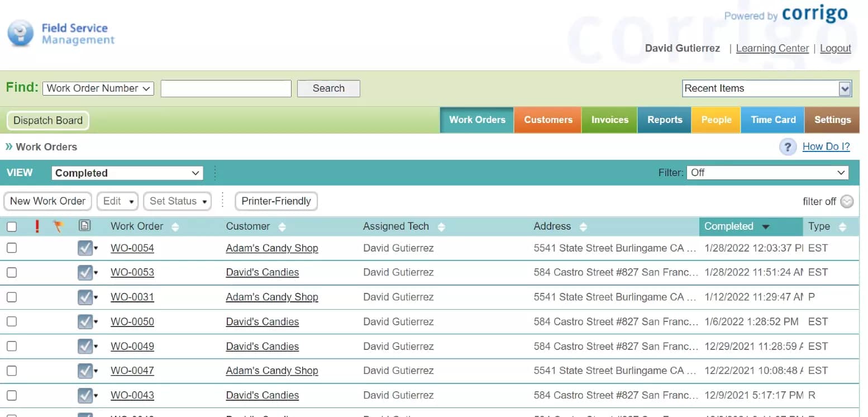Check the box for WO-0053 row

pos(12,273)
